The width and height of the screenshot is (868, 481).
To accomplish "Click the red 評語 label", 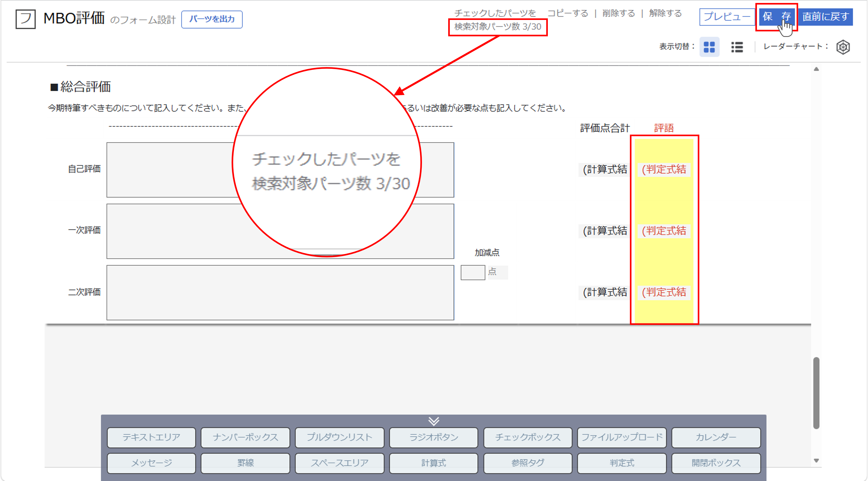I will click(x=664, y=128).
